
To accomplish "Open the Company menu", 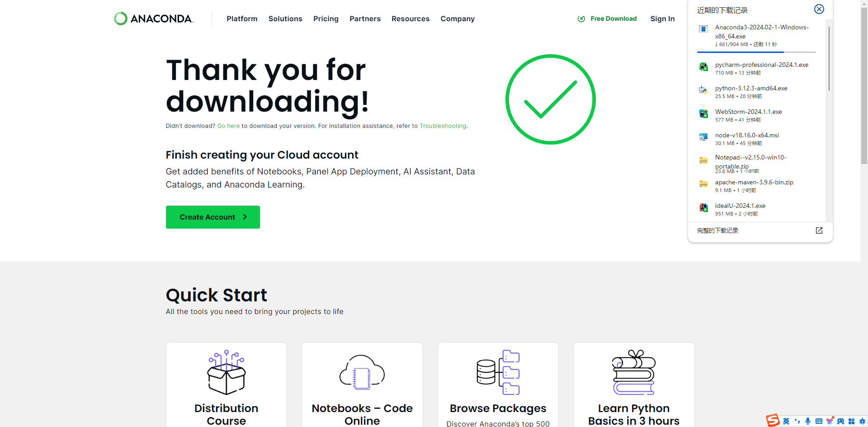I will (458, 19).
